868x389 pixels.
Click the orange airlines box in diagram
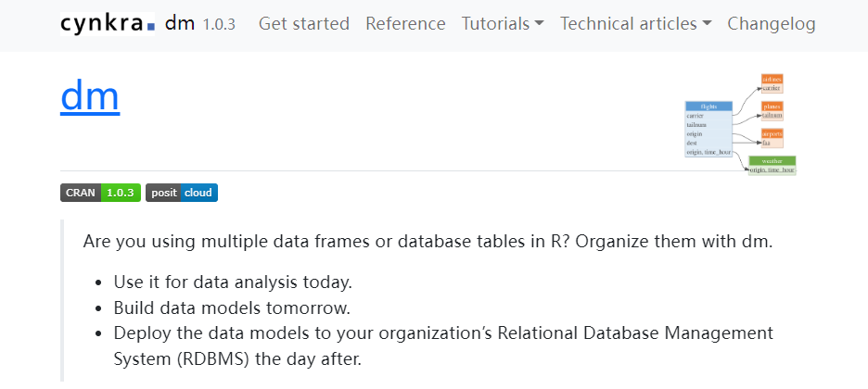coord(772,83)
